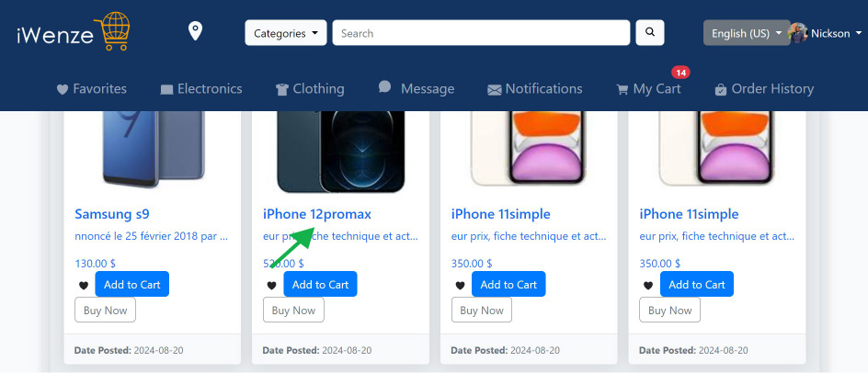Open Order History bag icon

pos(720,89)
